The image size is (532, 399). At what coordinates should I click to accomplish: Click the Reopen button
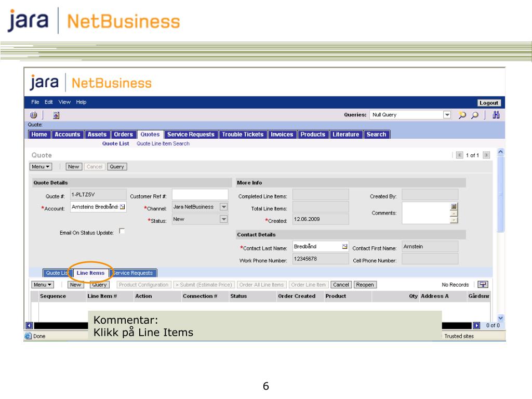tap(365, 285)
